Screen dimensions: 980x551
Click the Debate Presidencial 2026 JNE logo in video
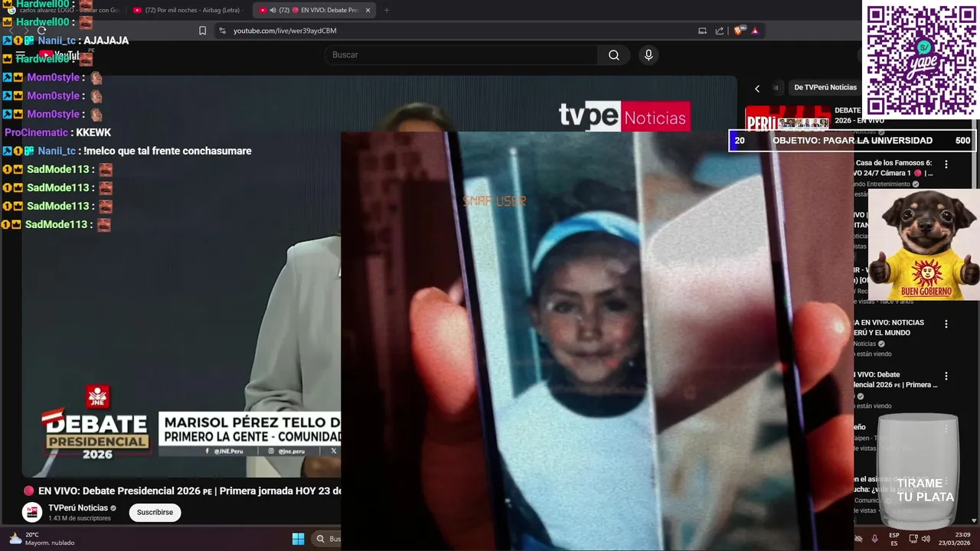(97, 422)
